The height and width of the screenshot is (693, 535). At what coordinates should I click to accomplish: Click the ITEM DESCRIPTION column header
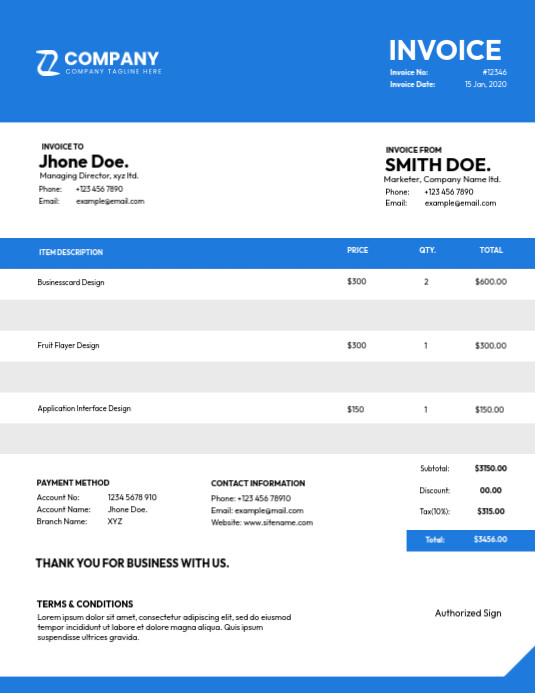click(x=71, y=252)
